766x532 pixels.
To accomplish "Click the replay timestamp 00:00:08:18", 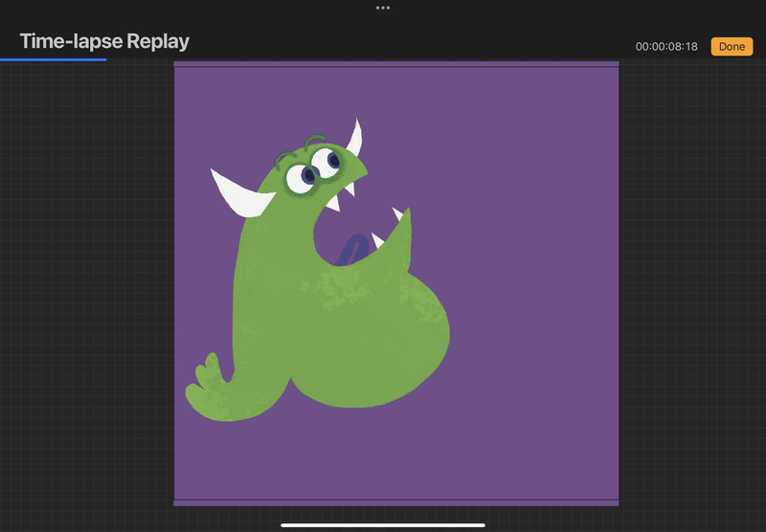I will (666, 47).
